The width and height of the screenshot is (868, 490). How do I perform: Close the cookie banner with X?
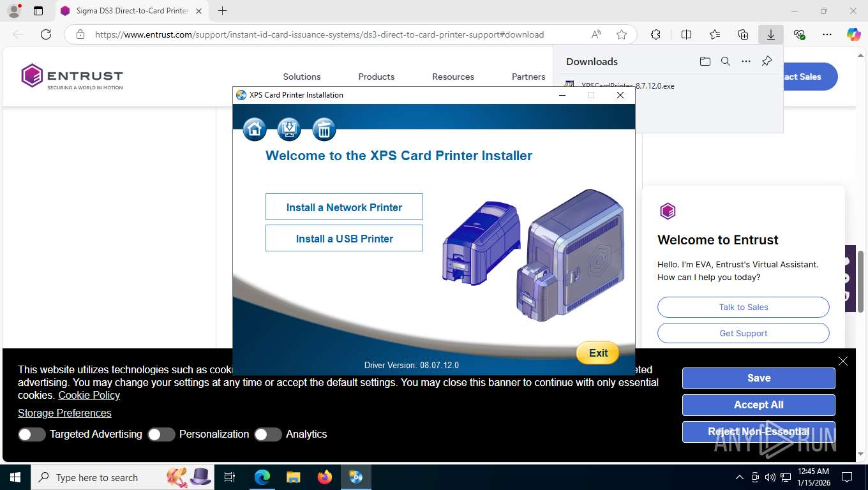click(843, 361)
